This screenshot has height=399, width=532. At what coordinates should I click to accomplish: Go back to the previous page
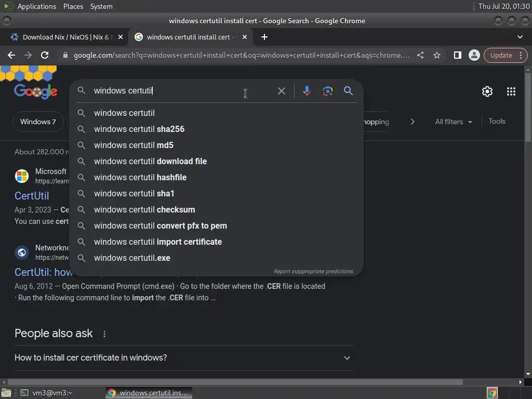(x=11, y=55)
